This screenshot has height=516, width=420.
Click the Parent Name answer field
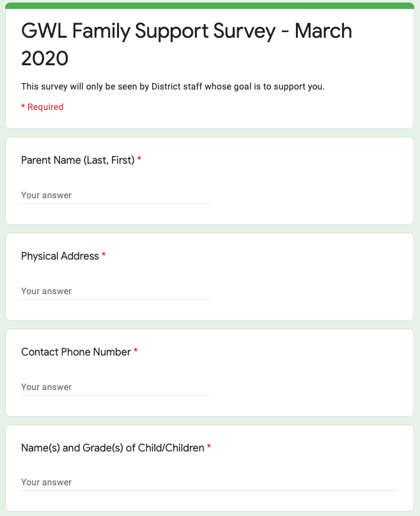click(x=115, y=196)
